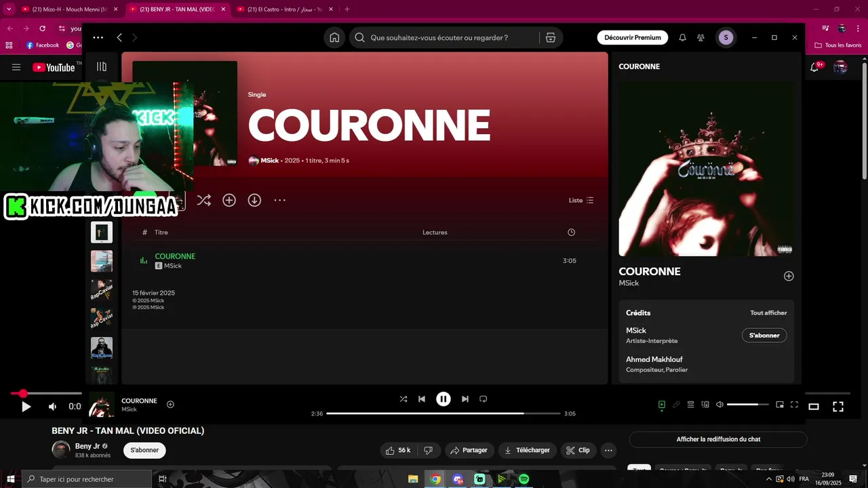
Task: Open YouTube hamburger guide menu
Action: [x=16, y=67]
